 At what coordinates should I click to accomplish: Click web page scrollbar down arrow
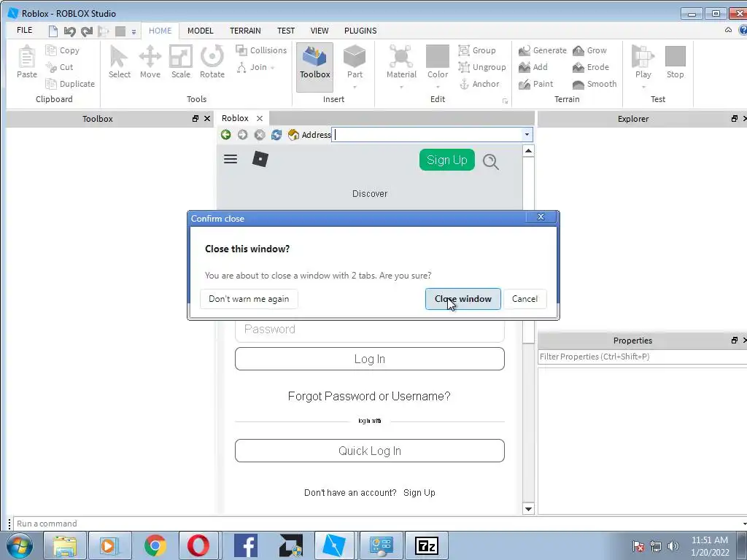coord(528,508)
